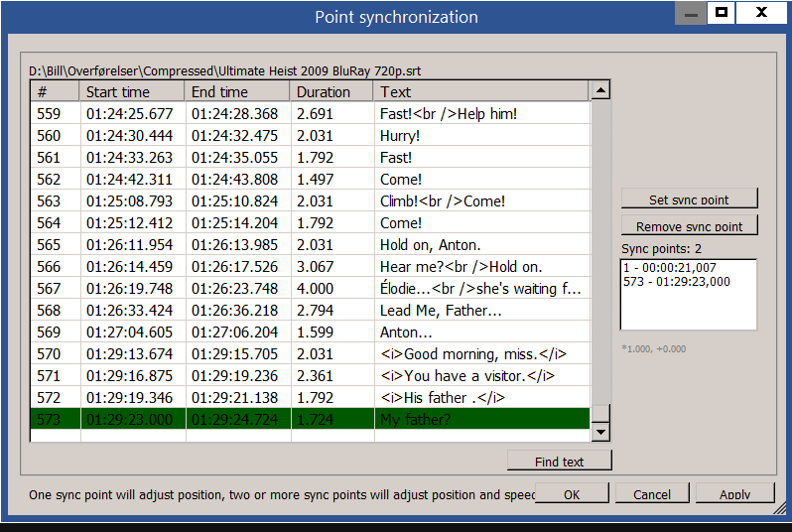Viewport: 792px width, 532px height.
Task: Open the Find text search
Action: 559,461
